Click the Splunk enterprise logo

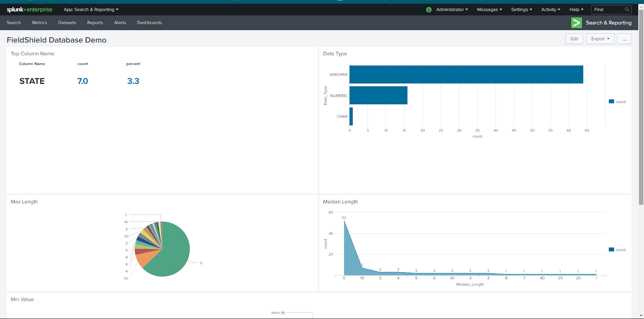(x=29, y=10)
